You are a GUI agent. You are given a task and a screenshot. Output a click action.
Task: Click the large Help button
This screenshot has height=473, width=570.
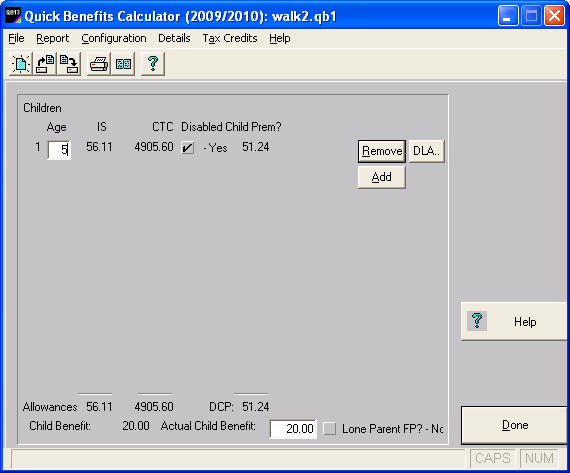514,321
